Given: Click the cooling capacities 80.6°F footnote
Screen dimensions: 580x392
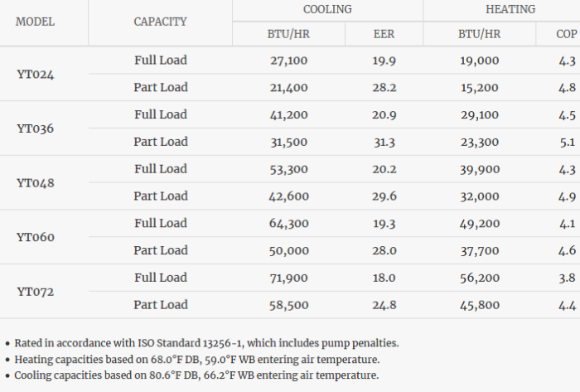Looking at the screenshot, I should pyautogui.click(x=196, y=375).
